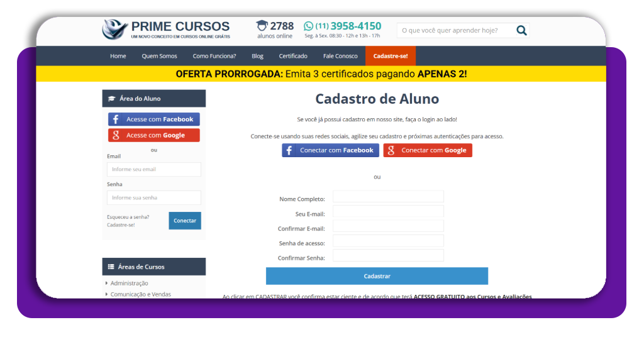Click Facebook icon on Acesse com Facebook
Viewport: 644px width, 337px height.
(116, 119)
